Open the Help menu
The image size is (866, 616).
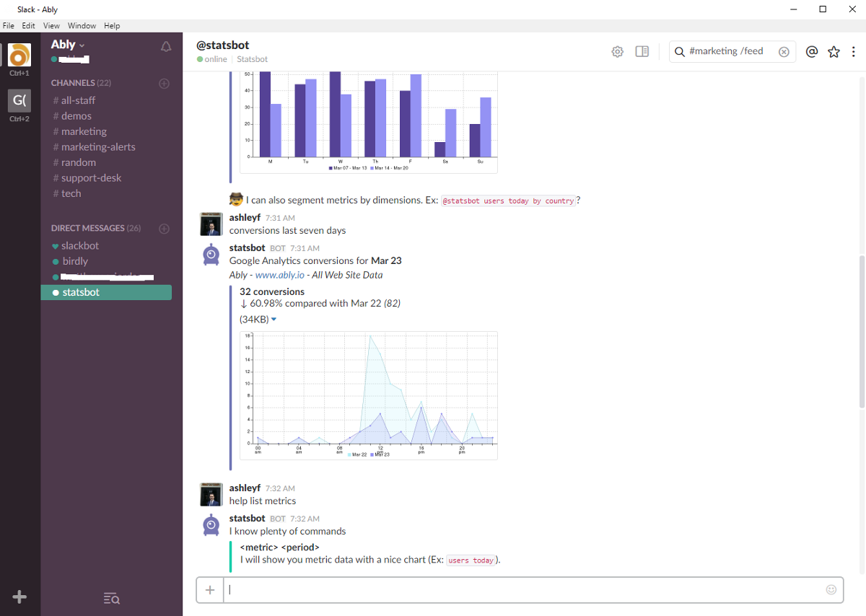[x=112, y=25]
